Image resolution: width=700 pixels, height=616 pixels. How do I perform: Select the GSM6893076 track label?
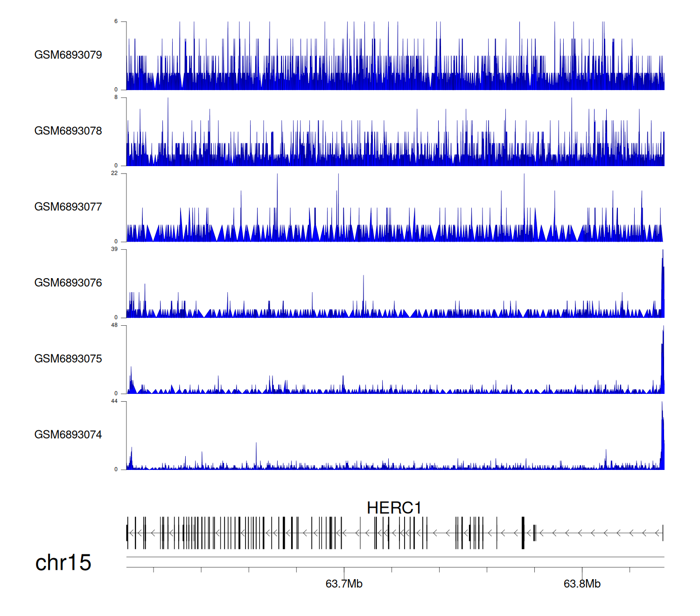68,283
